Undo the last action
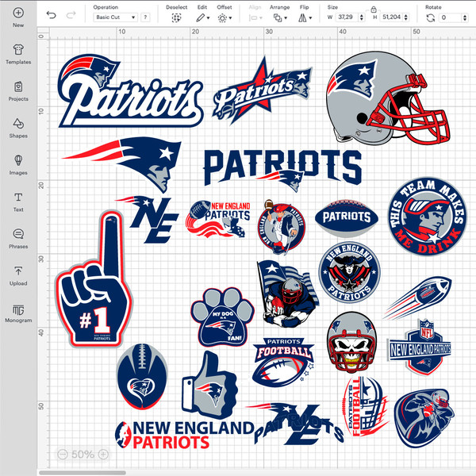Image resolution: width=476 pixels, height=476 pixels. 52,15
